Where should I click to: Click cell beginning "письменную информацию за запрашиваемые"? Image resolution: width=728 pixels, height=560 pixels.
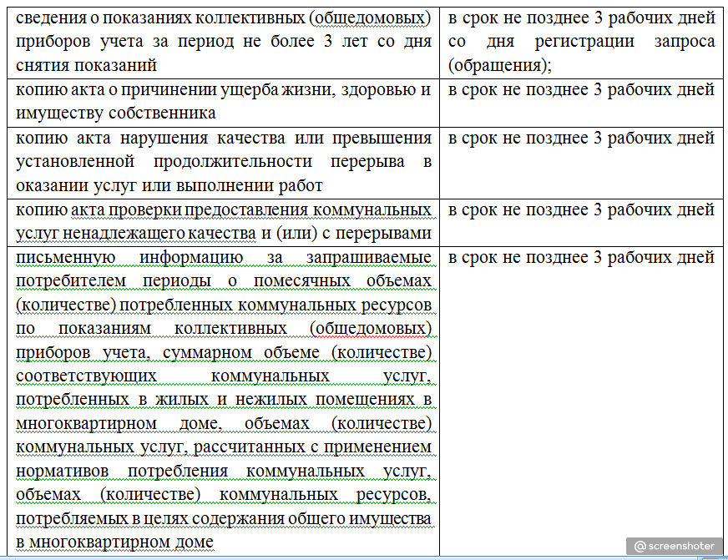[x=223, y=401]
